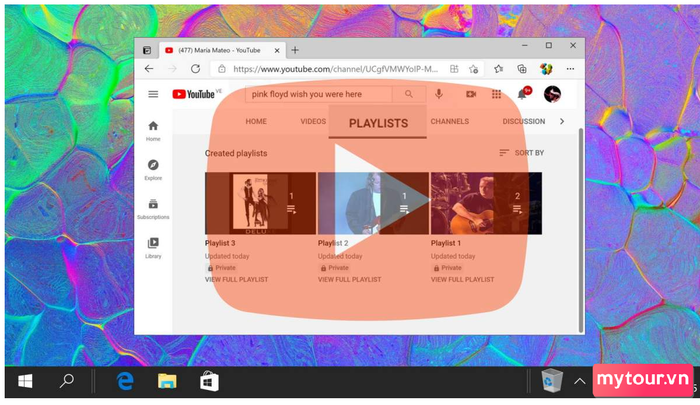Click the YouTube search magnifier button
The image size is (700, 405).
408,94
